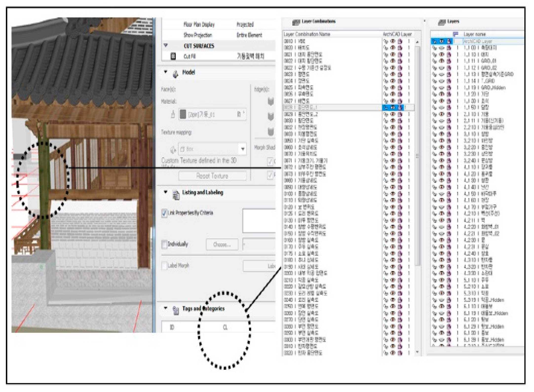The height and width of the screenshot is (392, 534).
Task: Enable the Individually checkbox
Action: 164,244
